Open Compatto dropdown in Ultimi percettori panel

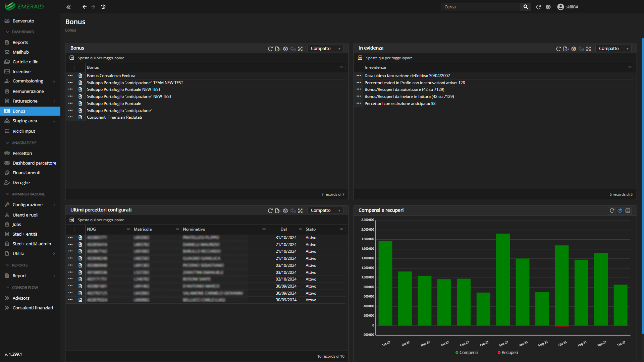[325, 210]
